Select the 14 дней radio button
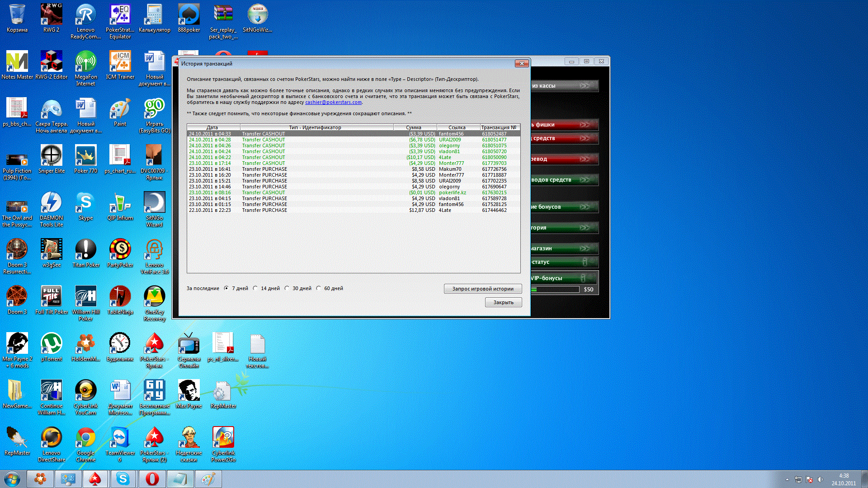This screenshot has width=868, height=488. tap(255, 288)
